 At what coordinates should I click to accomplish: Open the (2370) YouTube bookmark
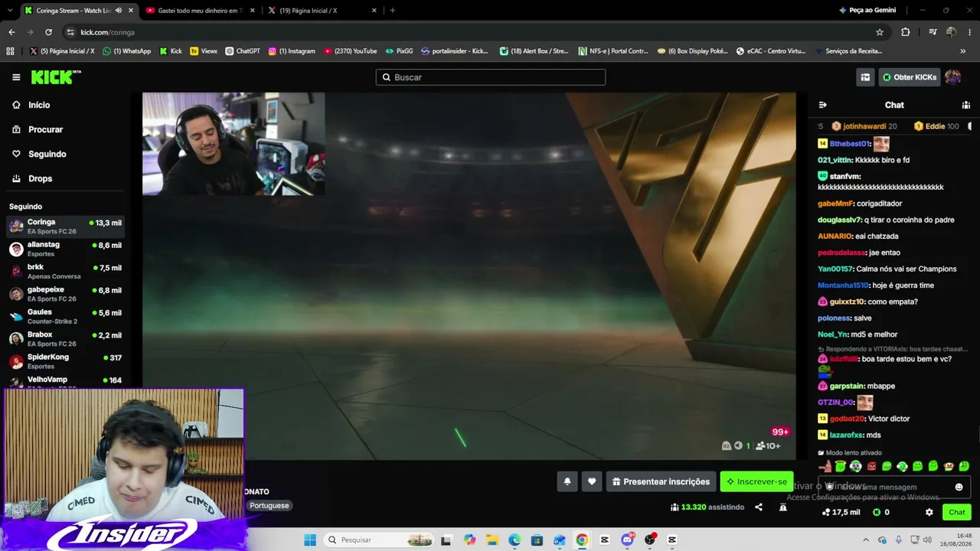coord(351,51)
